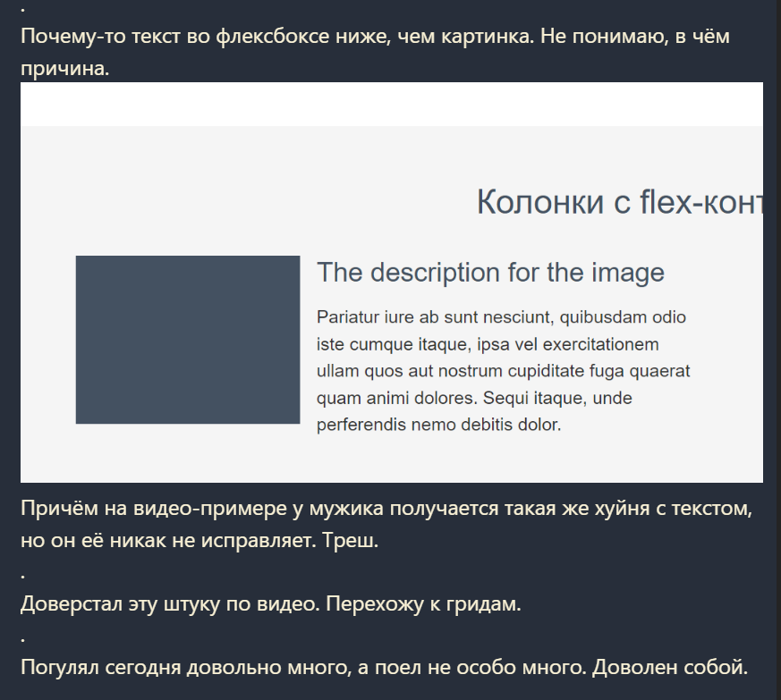
Task: Click the line 'Погулял сегодня довольно много'
Action: point(384,667)
